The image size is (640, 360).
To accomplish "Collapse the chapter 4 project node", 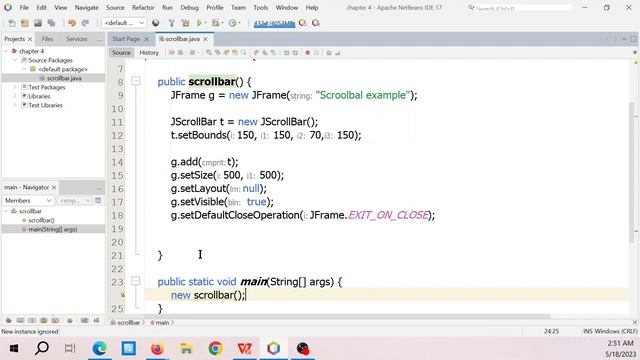I will (6, 51).
